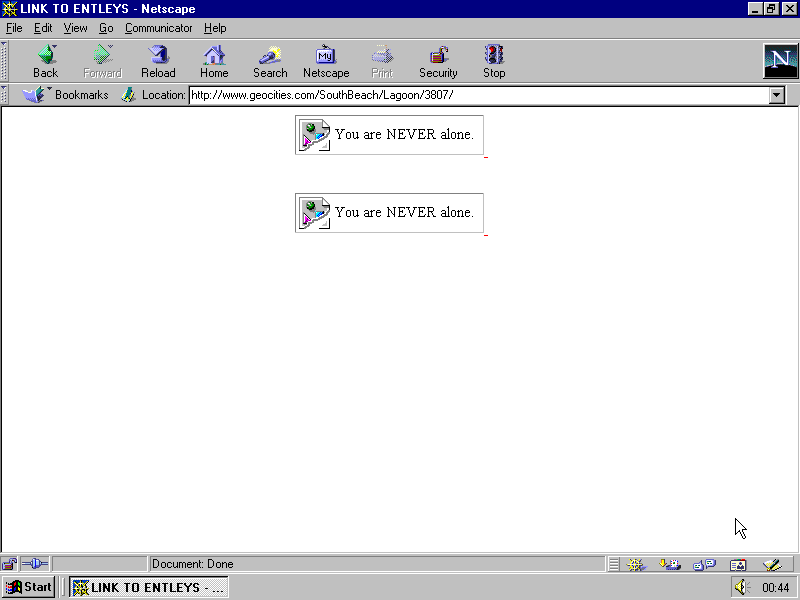
Task: Click the Netscape N logo throbber
Action: pyautogui.click(x=780, y=61)
